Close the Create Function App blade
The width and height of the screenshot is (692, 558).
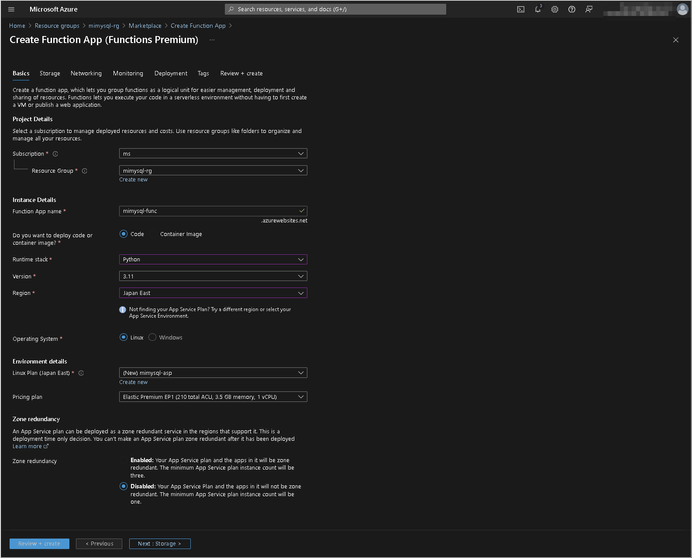pos(675,40)
